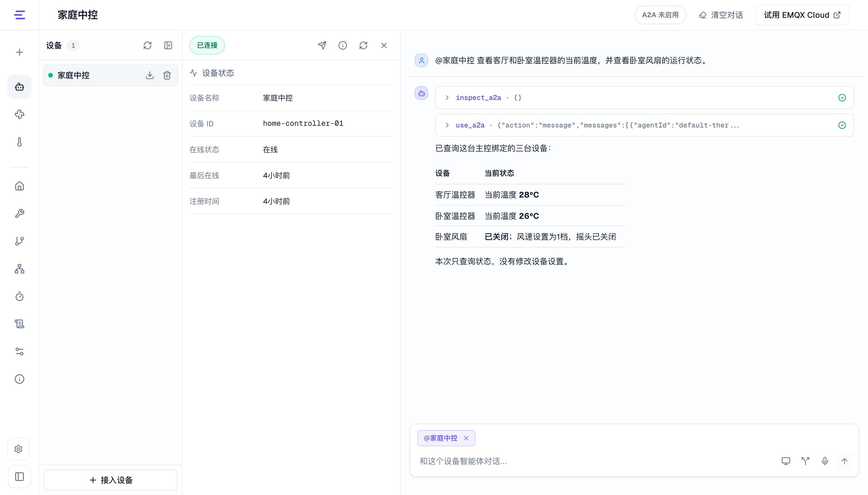Open settings gear at sidebar bottom

click(x=19, y=449)
